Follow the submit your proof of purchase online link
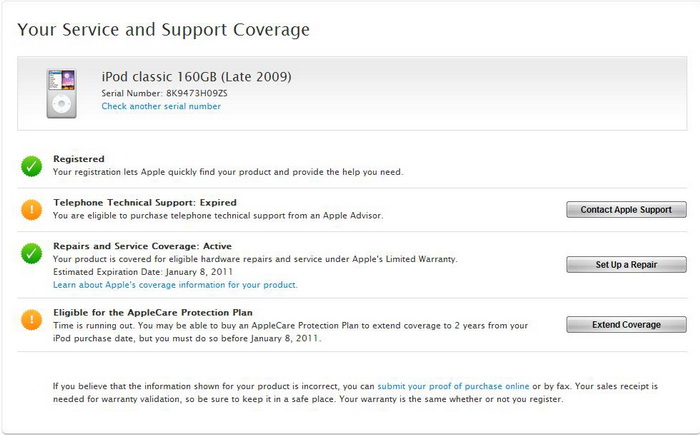 click(x=453, y=386)
